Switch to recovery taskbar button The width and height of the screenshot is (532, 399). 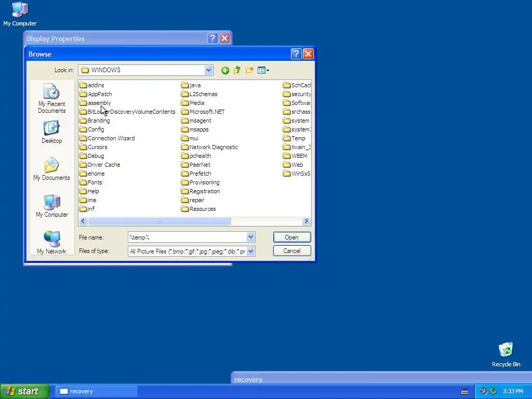click(x=96, y=391)
